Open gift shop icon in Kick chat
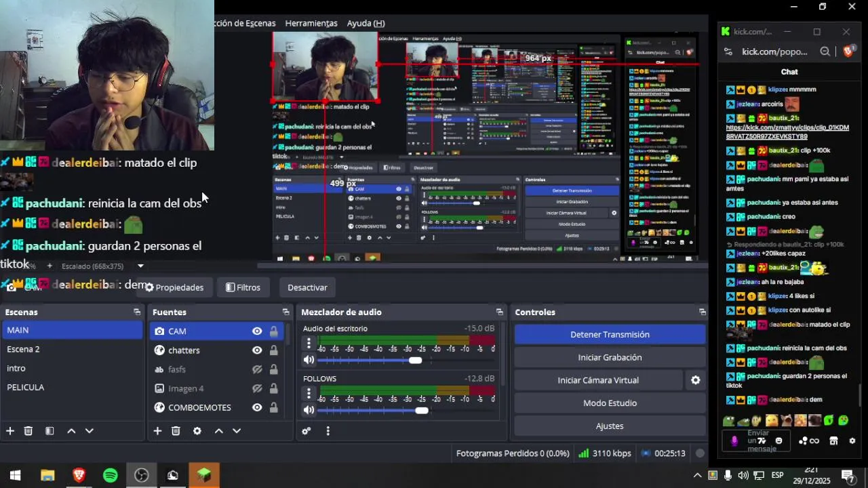 (x=833, y=441)
